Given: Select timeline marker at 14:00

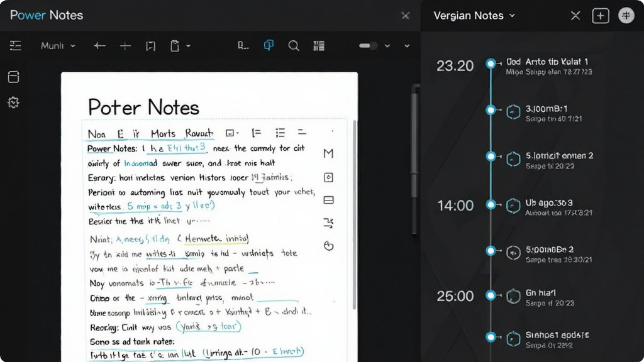Looking at the screenshot, I should (x=491, y=204).
